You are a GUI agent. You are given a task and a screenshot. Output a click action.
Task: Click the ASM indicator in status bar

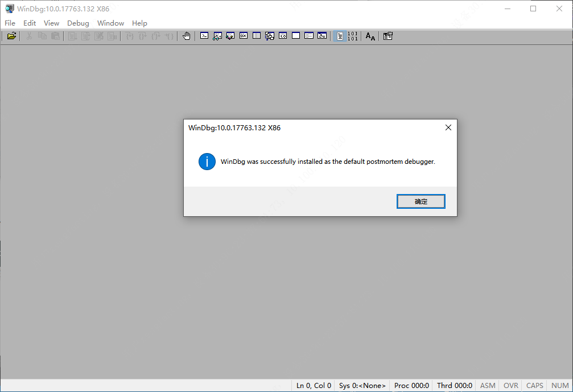pos(488,385)
